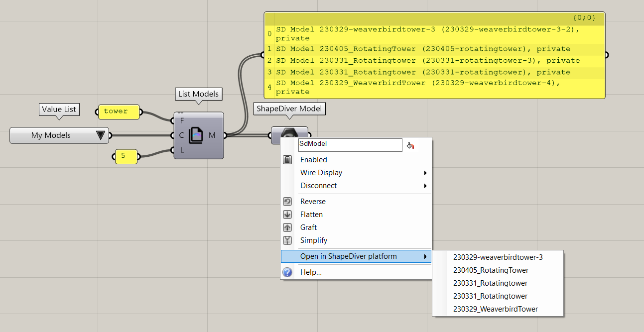Click the Simplify icon in menu

tap(287, 240)
